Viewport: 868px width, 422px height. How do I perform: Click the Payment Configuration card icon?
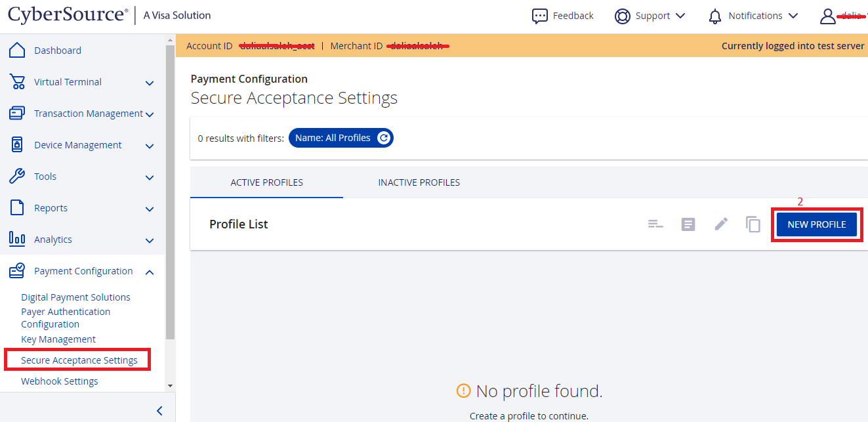17,270
